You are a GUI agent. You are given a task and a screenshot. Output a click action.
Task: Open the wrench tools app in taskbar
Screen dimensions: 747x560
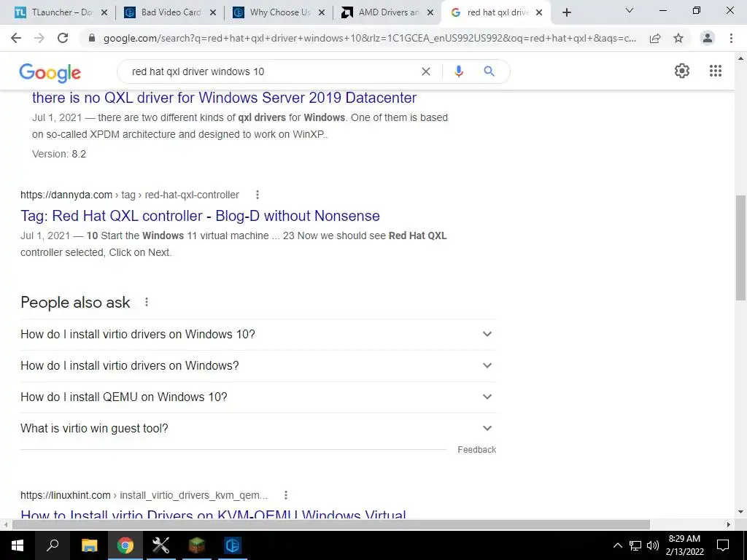pyautogui.click(x=160, y=545)
